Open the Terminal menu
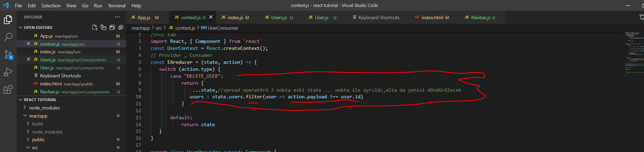 click(116, 6)
